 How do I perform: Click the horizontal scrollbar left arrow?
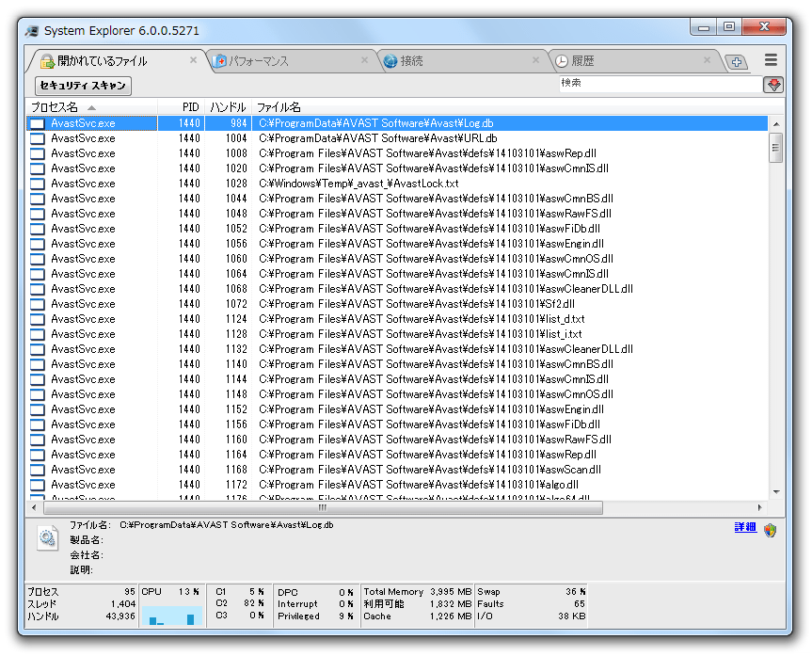tap(34, 508)
